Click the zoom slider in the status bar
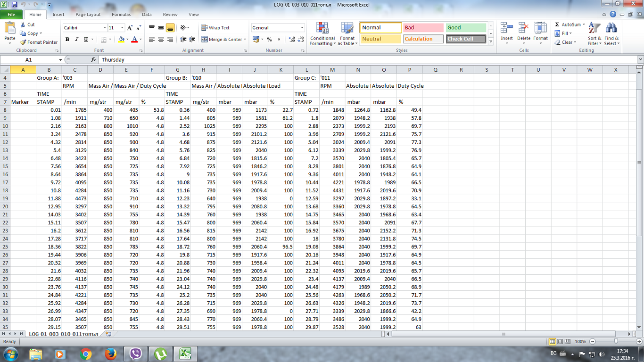 616,341
